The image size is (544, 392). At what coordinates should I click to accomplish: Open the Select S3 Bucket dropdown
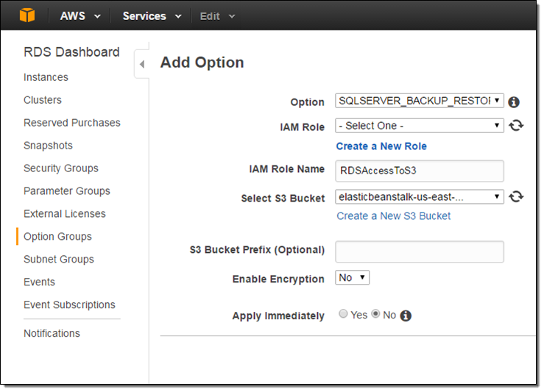pyautogui.click(x=419, y=197)
